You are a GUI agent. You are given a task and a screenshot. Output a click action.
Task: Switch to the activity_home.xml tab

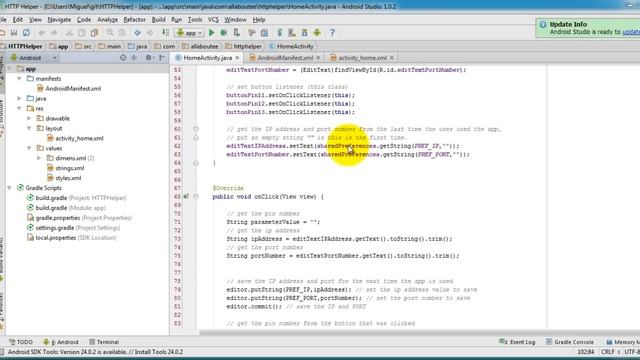pos(362,58)
